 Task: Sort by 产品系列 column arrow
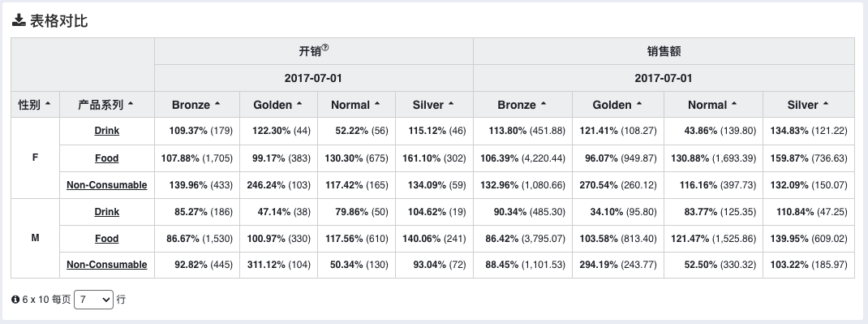click(131, 104)
